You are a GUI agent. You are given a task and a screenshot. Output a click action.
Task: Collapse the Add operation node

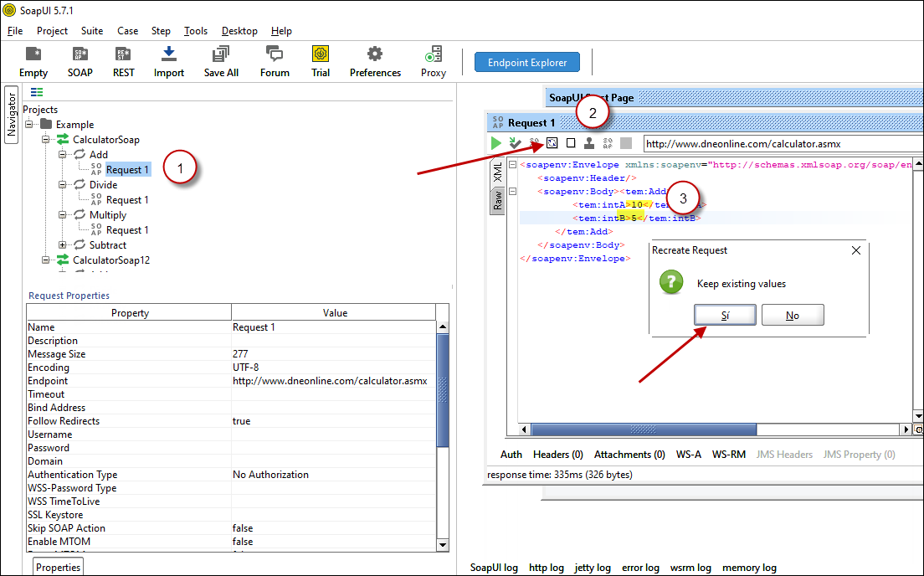click(x=63, y=154)
